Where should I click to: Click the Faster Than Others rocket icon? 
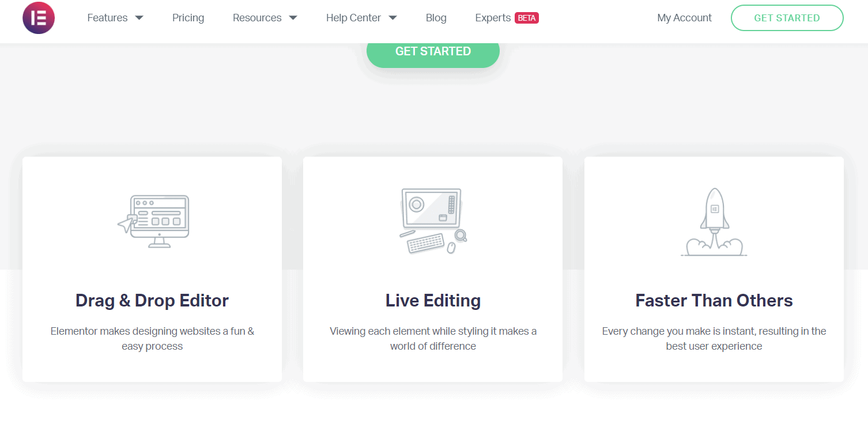[x=714, y=222]
